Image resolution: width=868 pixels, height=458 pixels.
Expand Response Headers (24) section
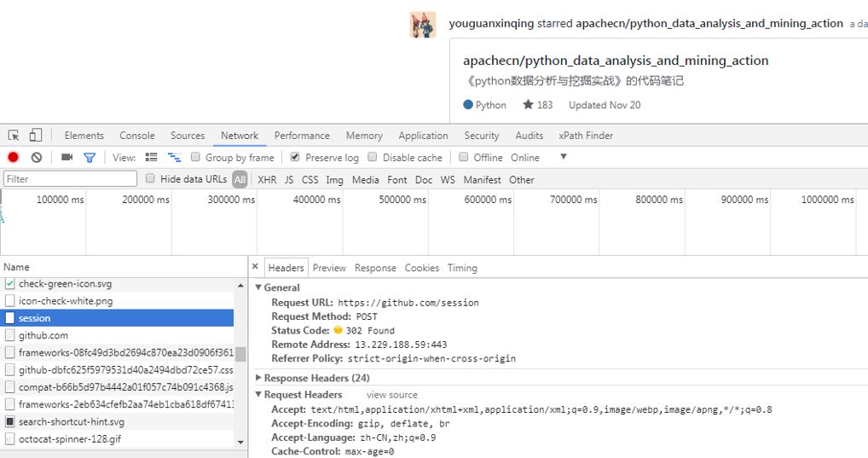coord(258,378)
